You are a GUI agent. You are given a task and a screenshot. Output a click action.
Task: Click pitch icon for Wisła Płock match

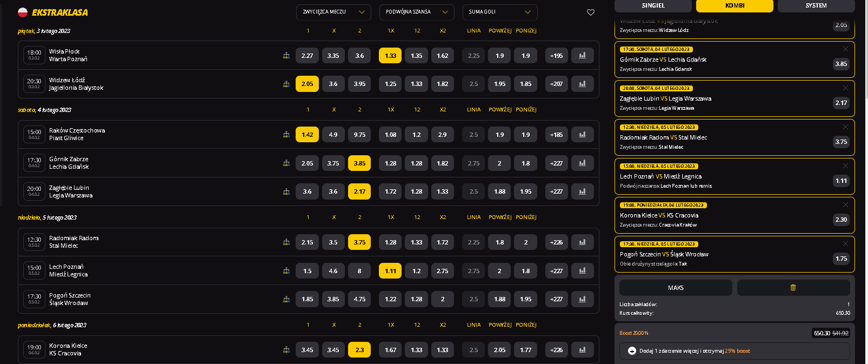pyautogui.click(x=286, y=56)
